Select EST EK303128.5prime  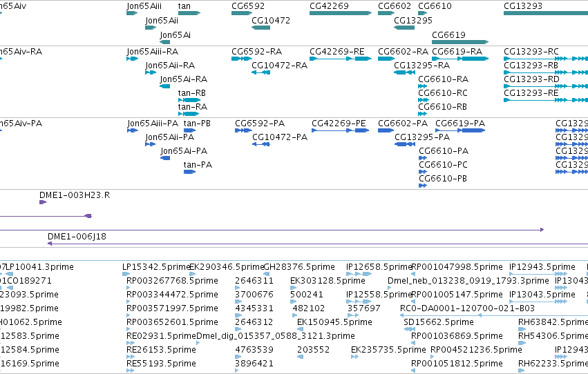[x=328, y=281]
